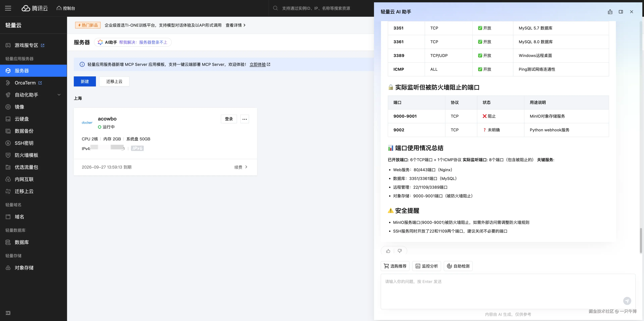
Task: Collapse the 自动化助手 section chevron
Action: [59, 95]
